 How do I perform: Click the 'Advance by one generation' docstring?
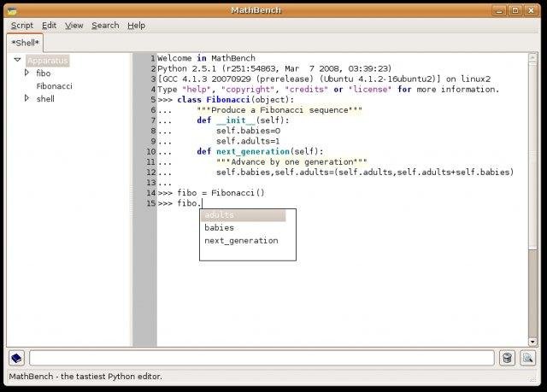click(291, 162)
